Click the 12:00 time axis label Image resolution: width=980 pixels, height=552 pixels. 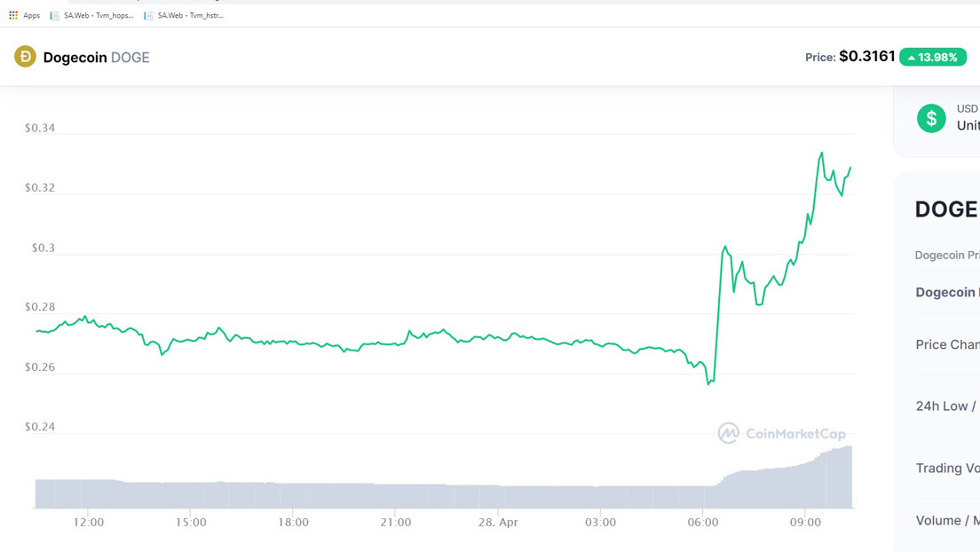pos(89,523)
